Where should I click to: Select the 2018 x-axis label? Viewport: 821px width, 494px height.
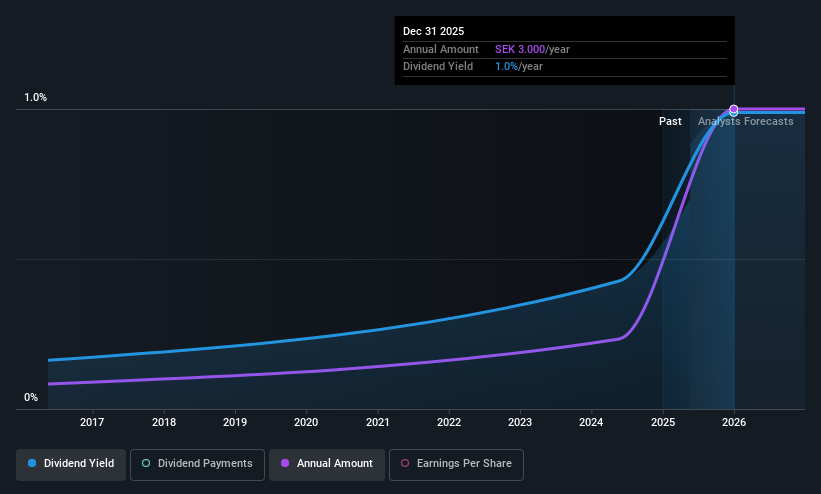tap(164, 422)
